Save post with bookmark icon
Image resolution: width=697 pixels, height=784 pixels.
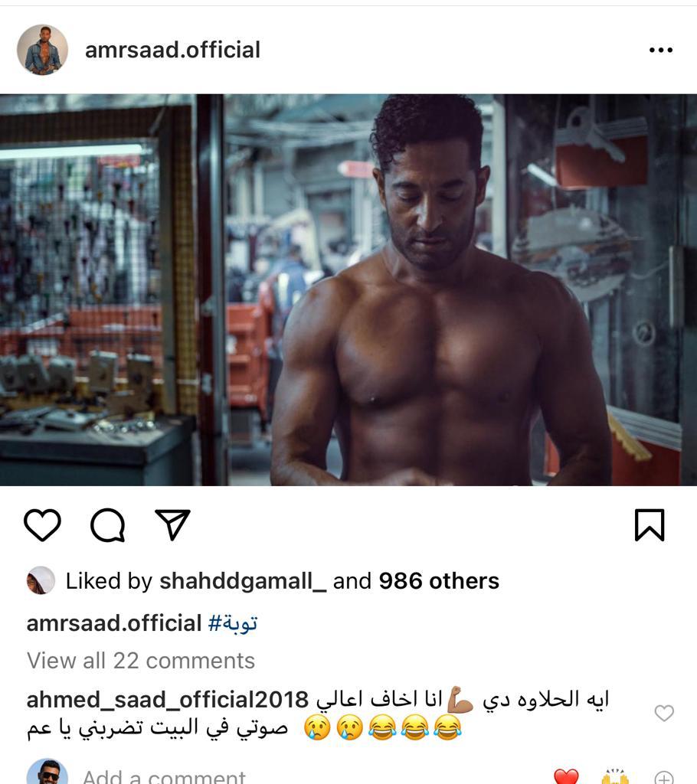(650, 525)
